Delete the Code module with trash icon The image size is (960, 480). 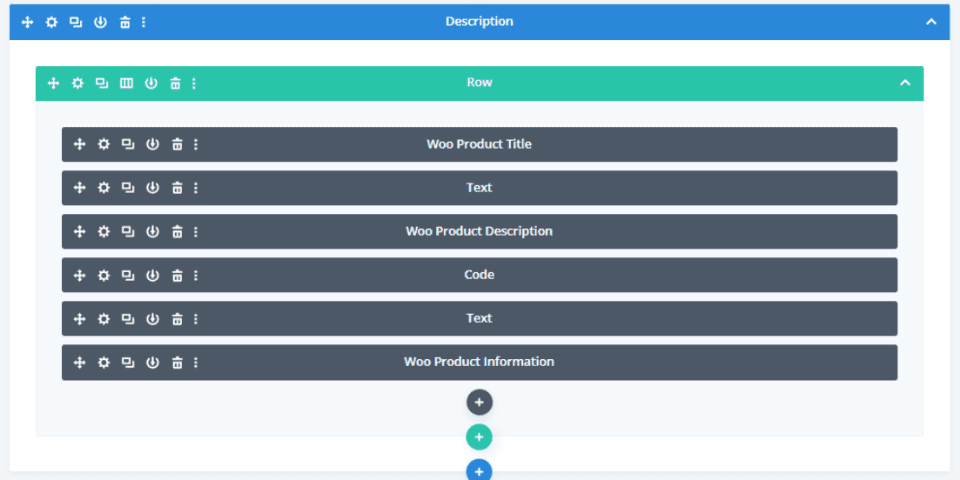pyautogui.click(x=176, y=275)
